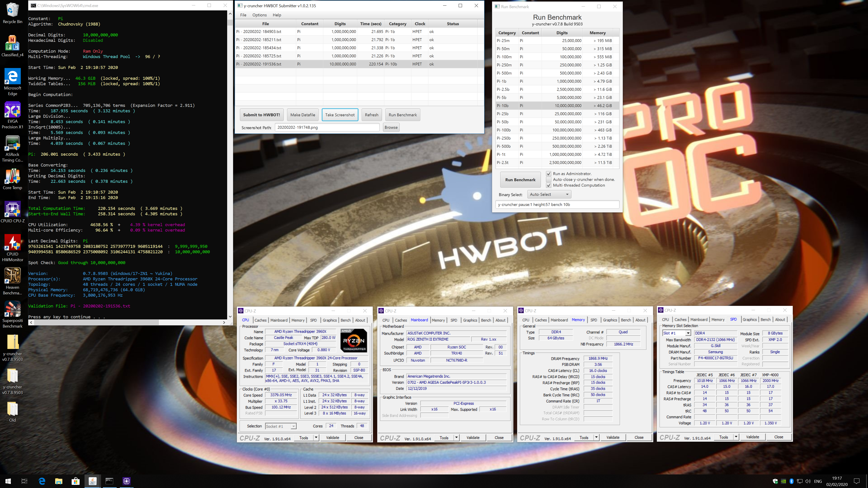
Task: Click the y-cruncher command line field
Action: coord(557,204)
